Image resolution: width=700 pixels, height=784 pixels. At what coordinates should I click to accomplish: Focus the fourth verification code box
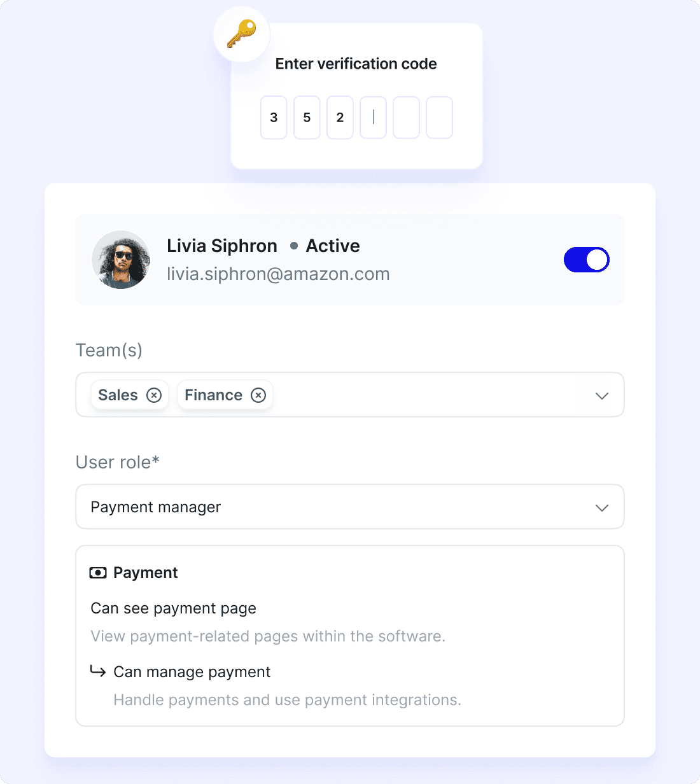373,118
